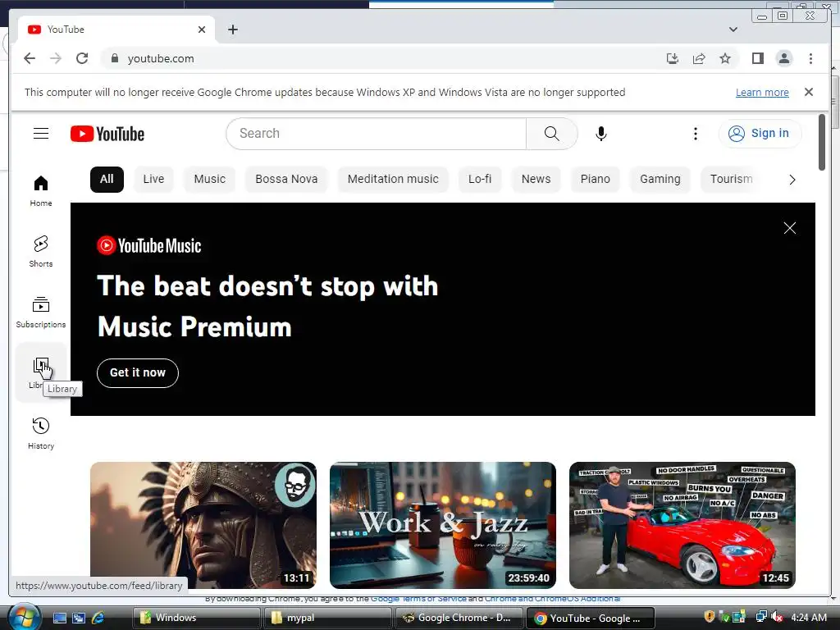The height and width of the screenshot is (630, 840).
Task: Click the search magnifier button
Action: (551, 134)
